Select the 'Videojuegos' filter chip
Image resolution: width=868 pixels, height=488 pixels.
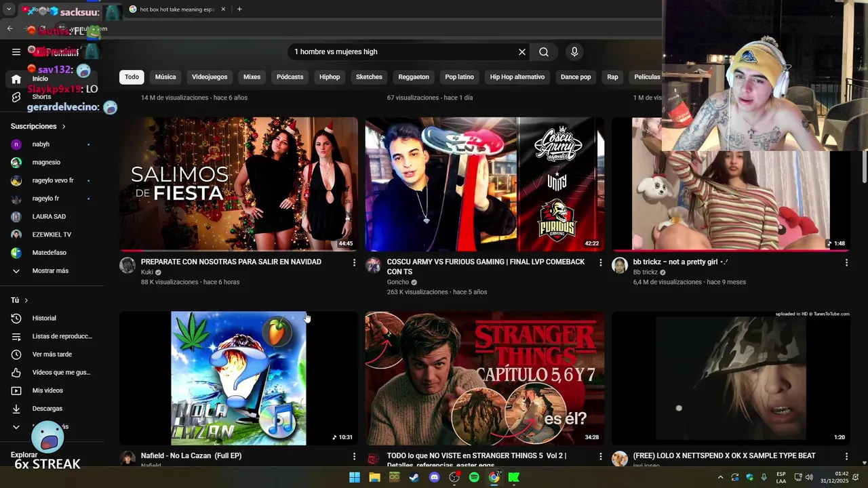(210, 77)
